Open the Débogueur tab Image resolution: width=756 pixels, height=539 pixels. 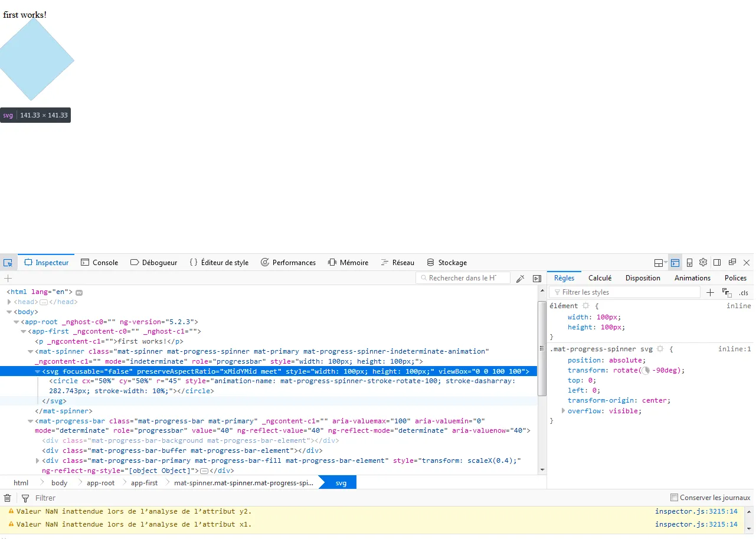pos(153,263)
